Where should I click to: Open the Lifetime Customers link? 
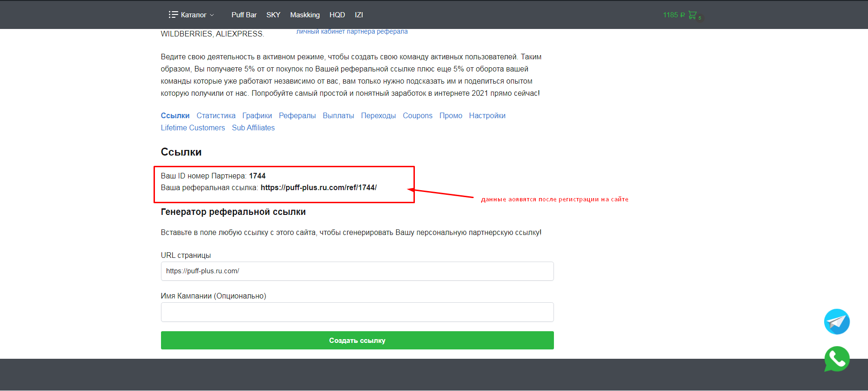pos(193,128)
